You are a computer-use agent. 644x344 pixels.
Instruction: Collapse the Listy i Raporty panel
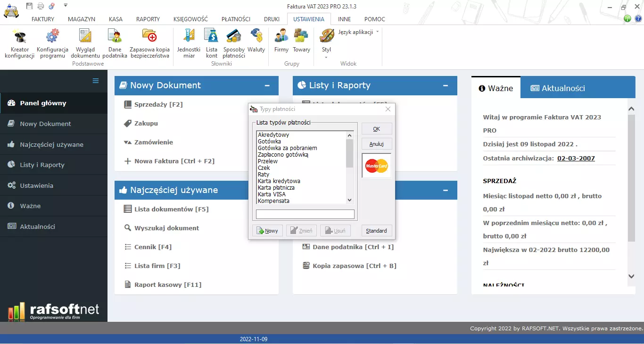click(x=445, y=85)
